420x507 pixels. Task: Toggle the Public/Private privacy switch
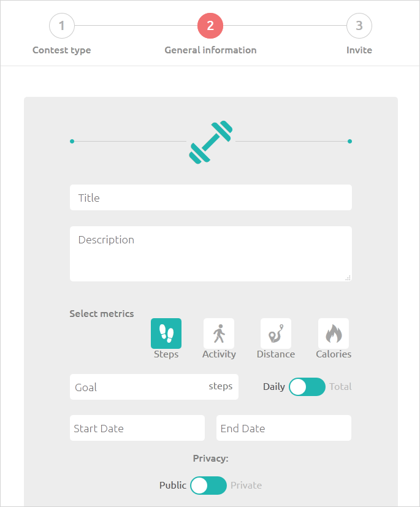(x=208, y=486)
